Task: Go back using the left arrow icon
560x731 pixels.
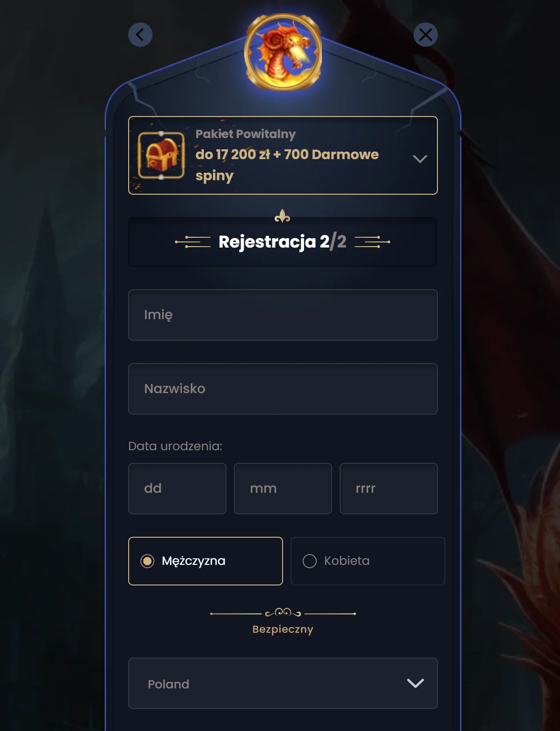Action: 140,35
